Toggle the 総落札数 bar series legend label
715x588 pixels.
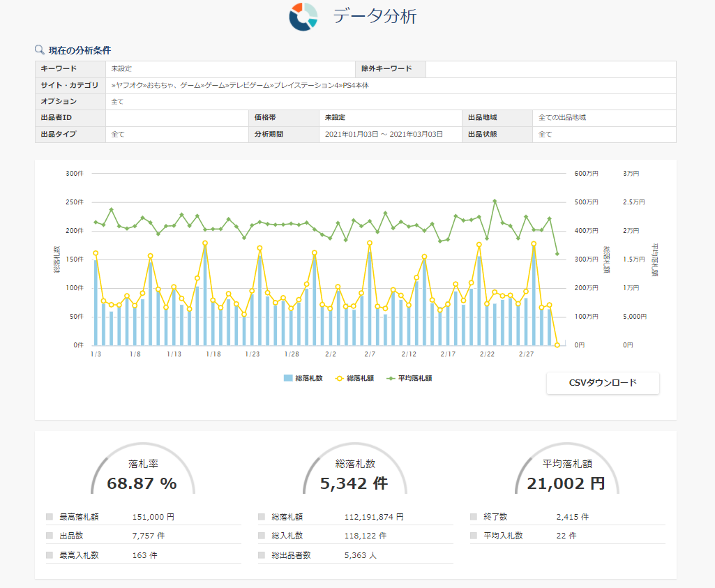307,378
